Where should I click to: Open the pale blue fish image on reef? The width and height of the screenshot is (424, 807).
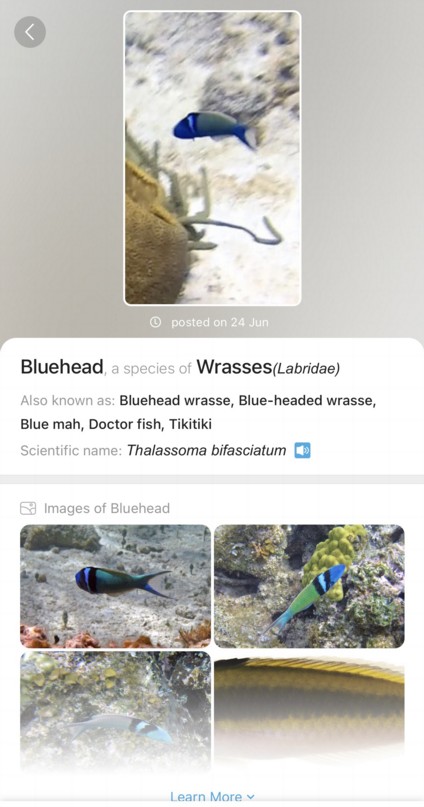pos(116,713)
